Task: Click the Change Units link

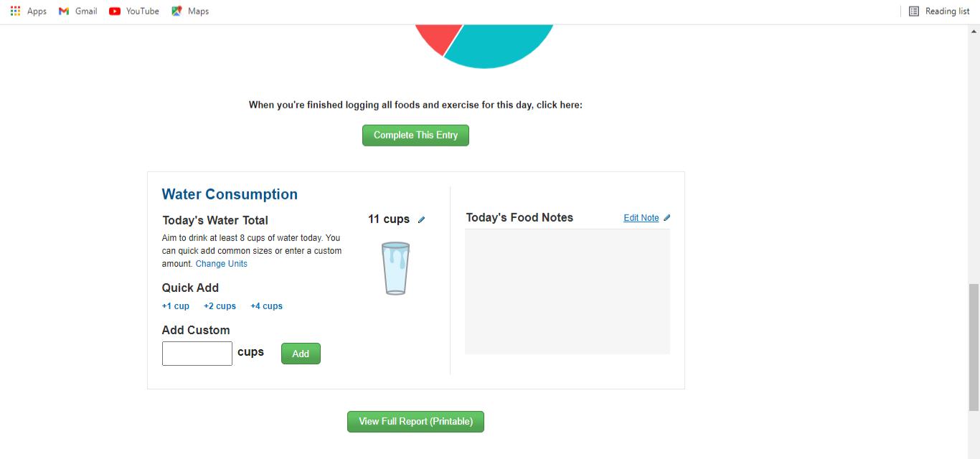Action: [x=221, y=264]
